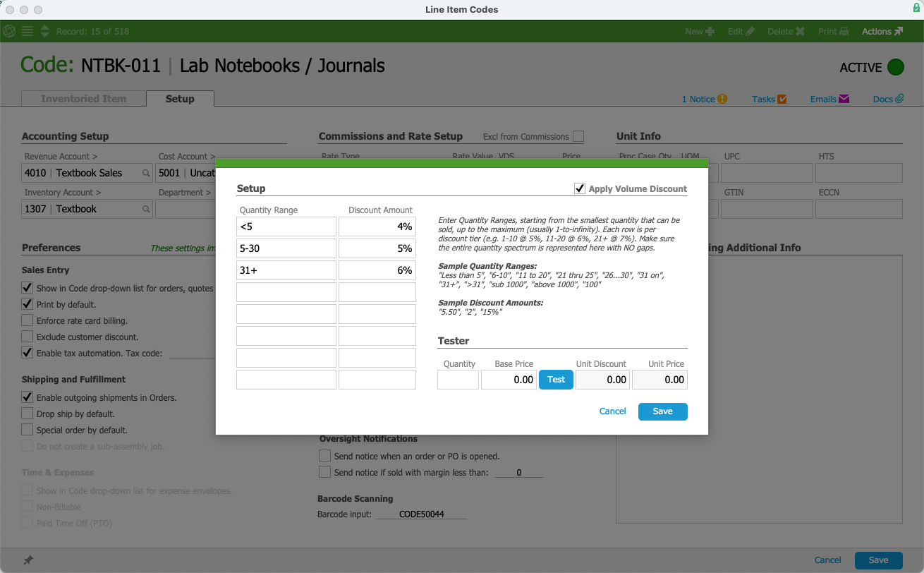Check Special order by default
Screen dimensions: 924x573
point(28,430)
